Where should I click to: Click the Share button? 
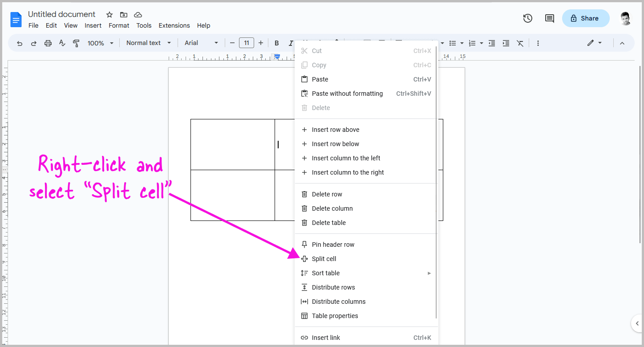[586, 18]
